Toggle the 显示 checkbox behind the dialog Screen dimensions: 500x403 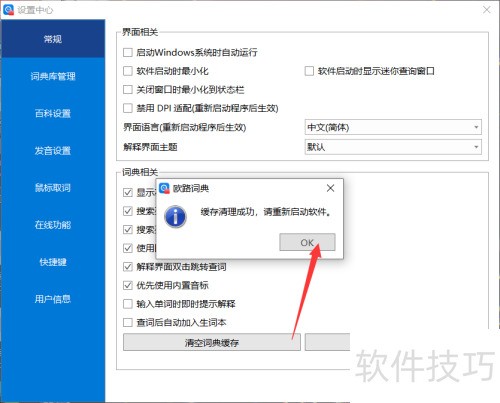[128, 193]
